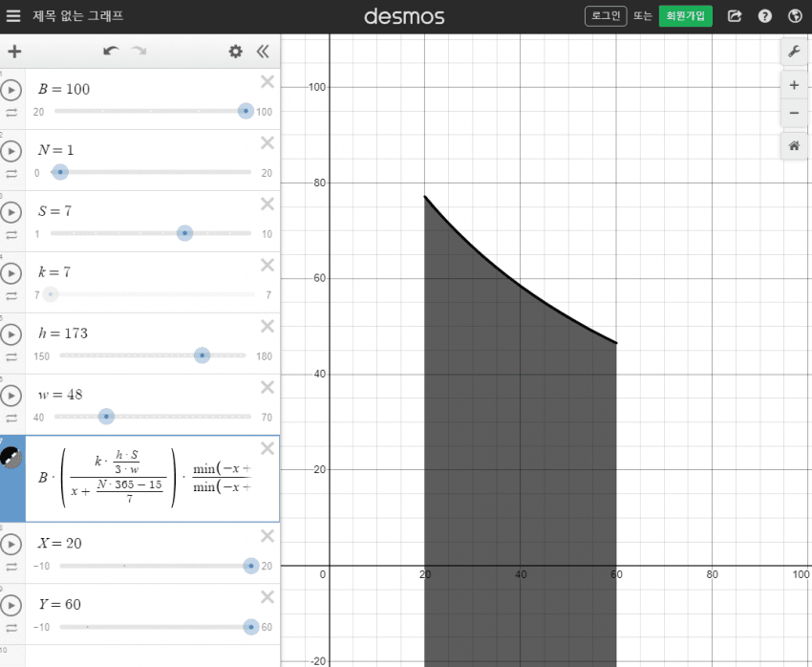Image resolution: width=812 pixels, height=667 pixels.
Task: Click the add expression plus icon
Action: 14,52
